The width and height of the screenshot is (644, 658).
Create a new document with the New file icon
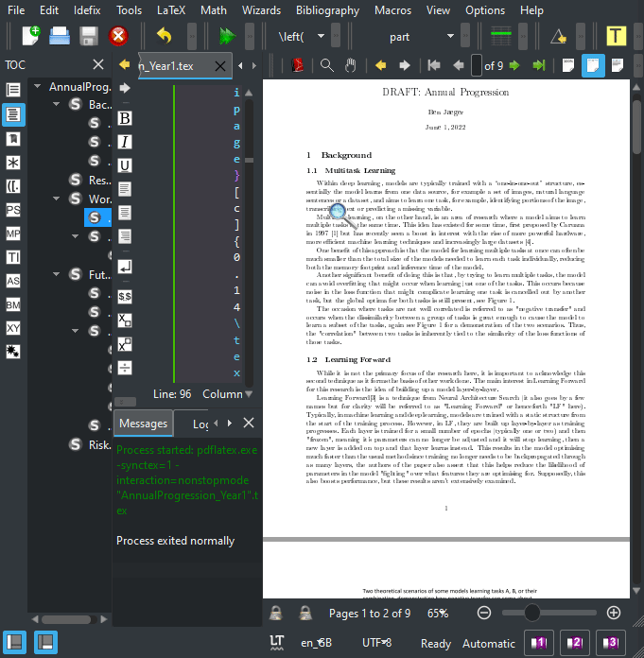pyautogui.click(x=30, y=36)
